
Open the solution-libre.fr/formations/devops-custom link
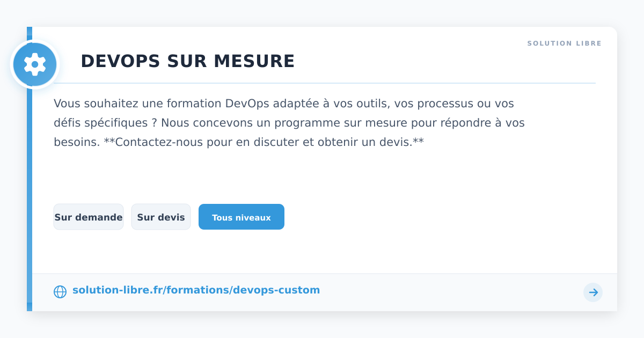coord(196,290)
